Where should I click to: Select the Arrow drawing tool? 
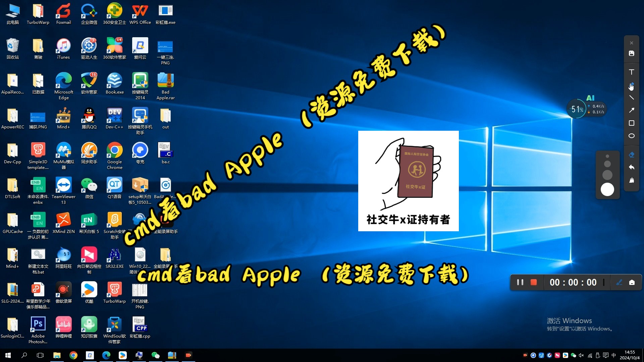tap(631, 110)
